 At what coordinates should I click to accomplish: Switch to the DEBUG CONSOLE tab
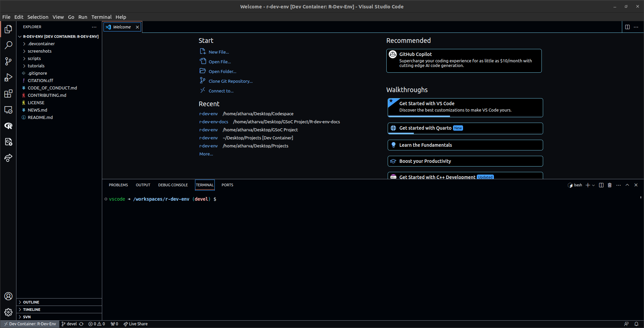coord(173,185)
